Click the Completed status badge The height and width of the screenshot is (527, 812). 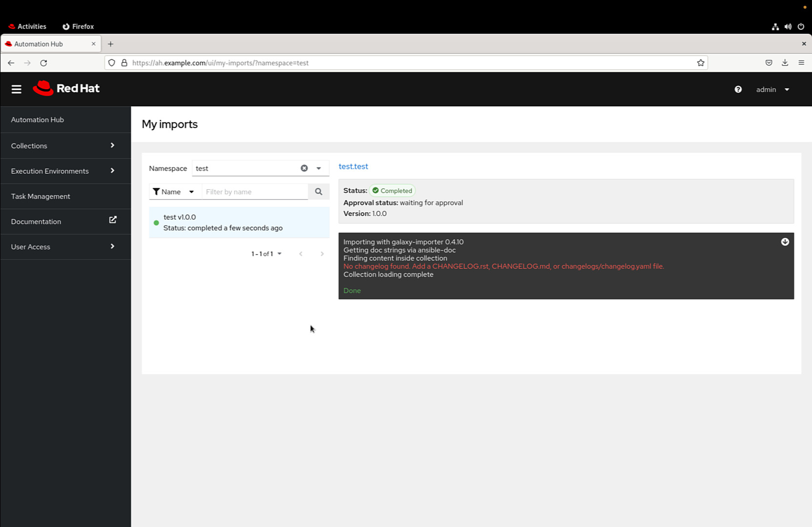pos(392,191)
